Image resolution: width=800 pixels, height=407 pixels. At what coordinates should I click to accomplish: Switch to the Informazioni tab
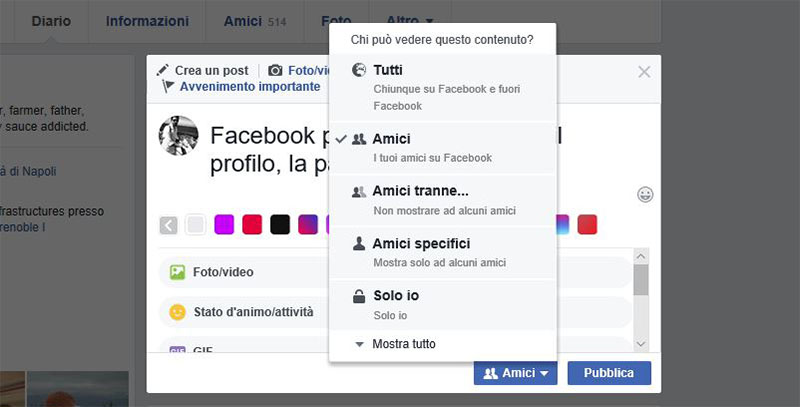click(147, 21)
